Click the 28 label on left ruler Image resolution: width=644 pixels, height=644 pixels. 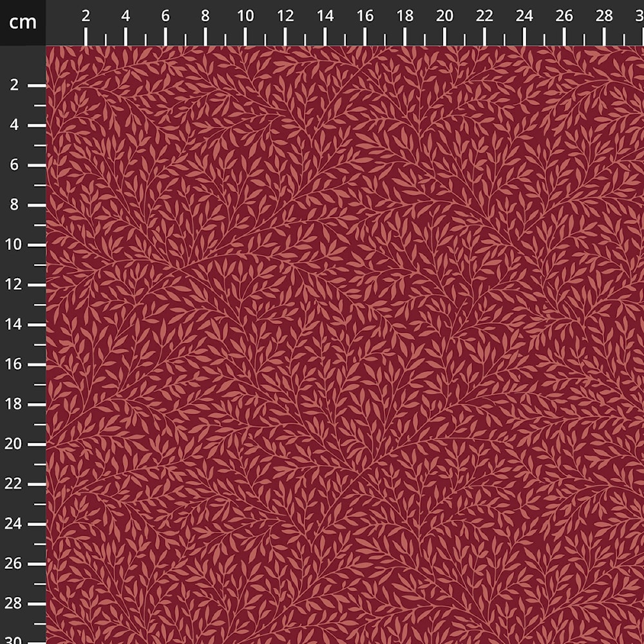coord(13,603)
